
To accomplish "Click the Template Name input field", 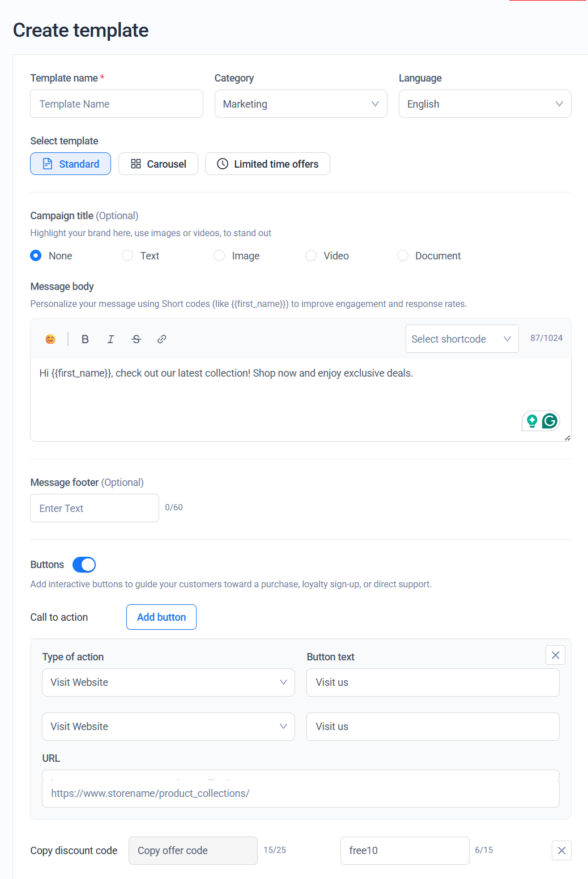I will (x=117, y=104).
